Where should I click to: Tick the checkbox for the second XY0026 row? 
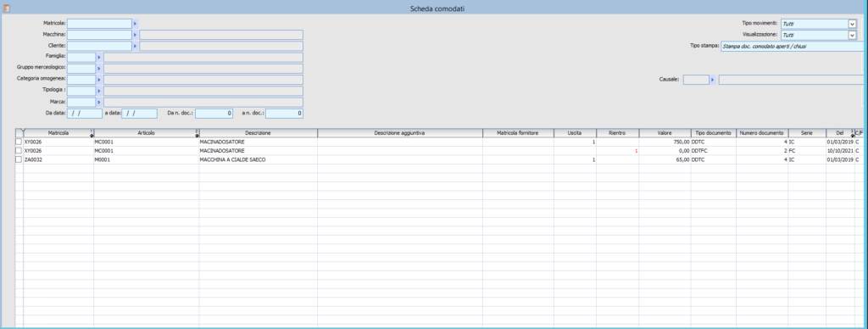coord(19,151)
